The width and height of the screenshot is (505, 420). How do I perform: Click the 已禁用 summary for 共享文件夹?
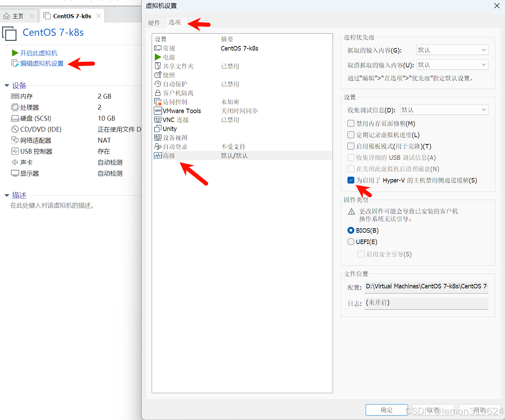(x=230, y=66)
